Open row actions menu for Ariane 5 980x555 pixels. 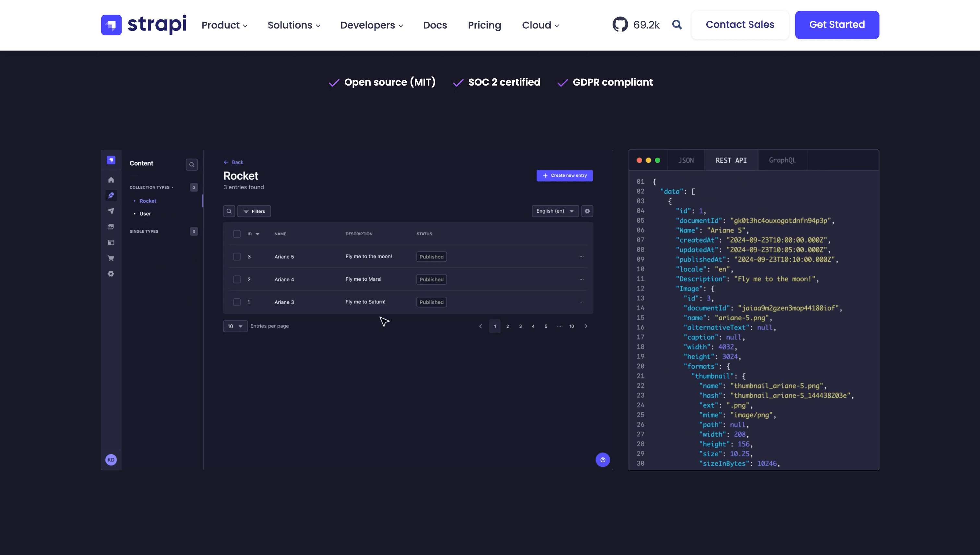click(x=581, y=256)
